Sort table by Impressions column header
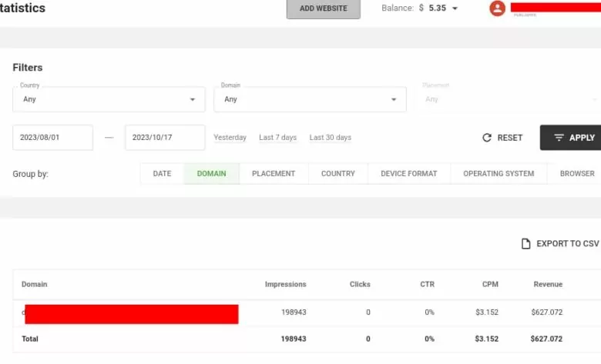Screen dimensions: 601x364 [x=285, y=285]
